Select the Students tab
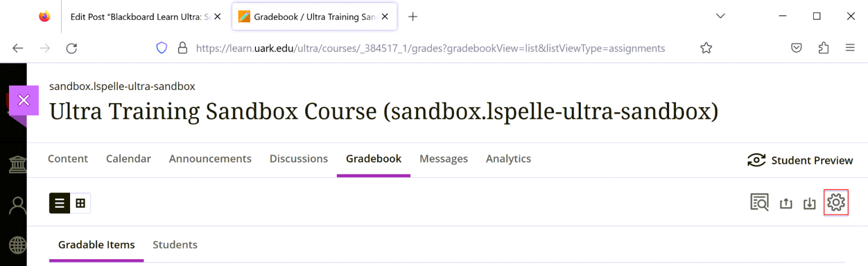 pyautogui.click(x=175, y=245)
